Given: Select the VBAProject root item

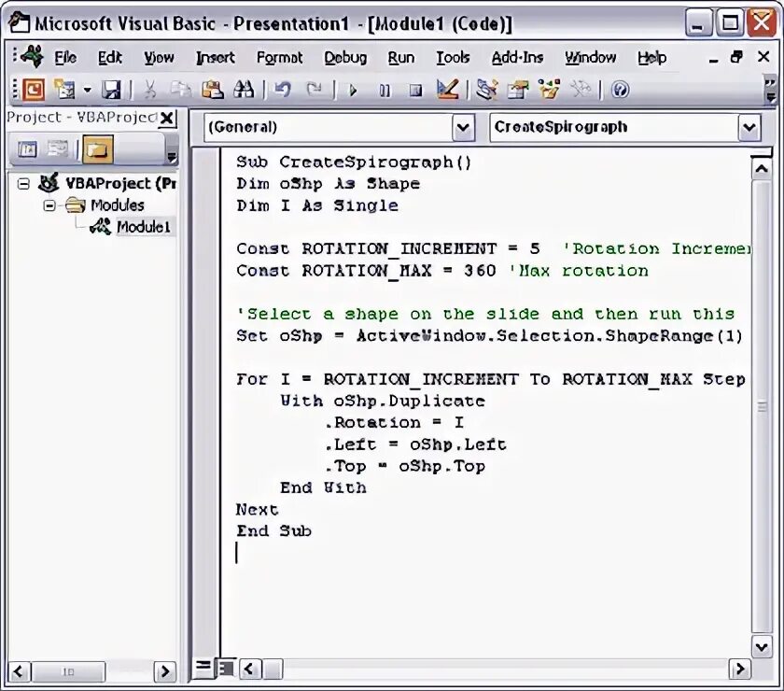Looking at the screenshot, I should [x=120, y=184].
